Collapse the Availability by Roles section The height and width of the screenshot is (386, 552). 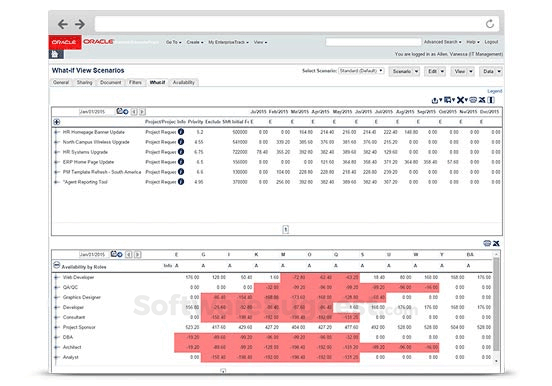[x=56, y=265]
